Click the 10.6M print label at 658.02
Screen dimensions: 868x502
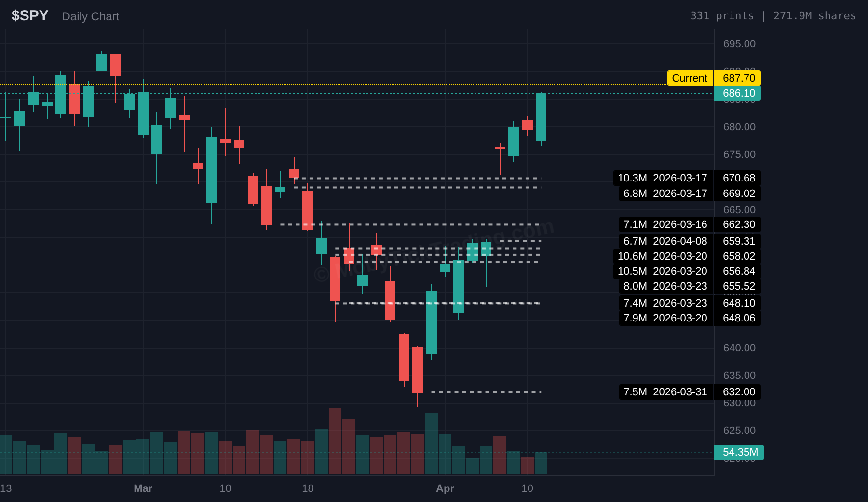click(x=687, y=256)
